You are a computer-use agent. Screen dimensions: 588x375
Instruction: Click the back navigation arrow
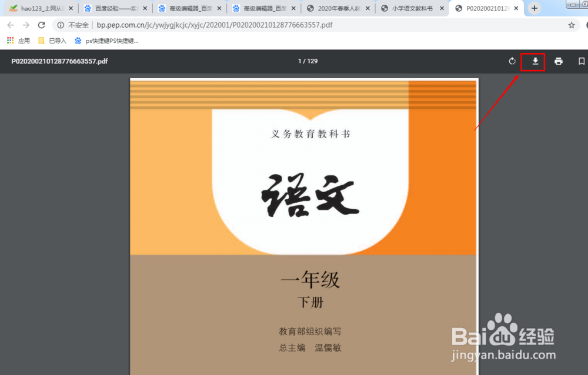[10, 25]
